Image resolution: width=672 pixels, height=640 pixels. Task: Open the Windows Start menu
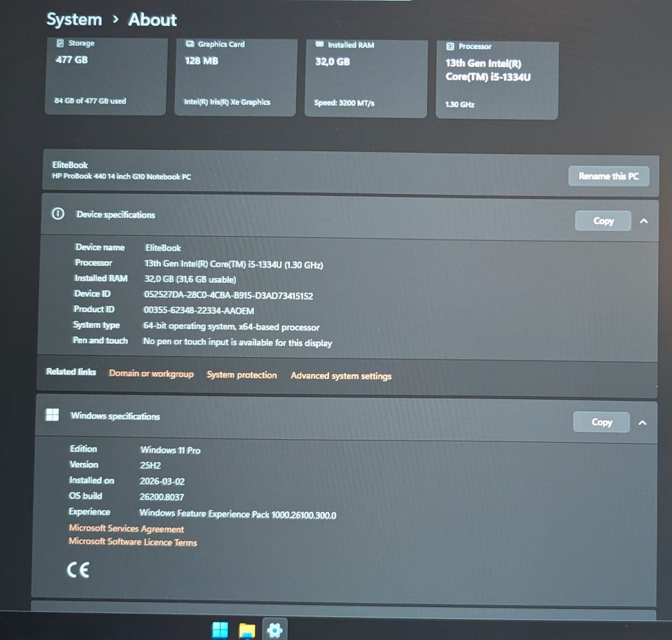pos(220,629)
